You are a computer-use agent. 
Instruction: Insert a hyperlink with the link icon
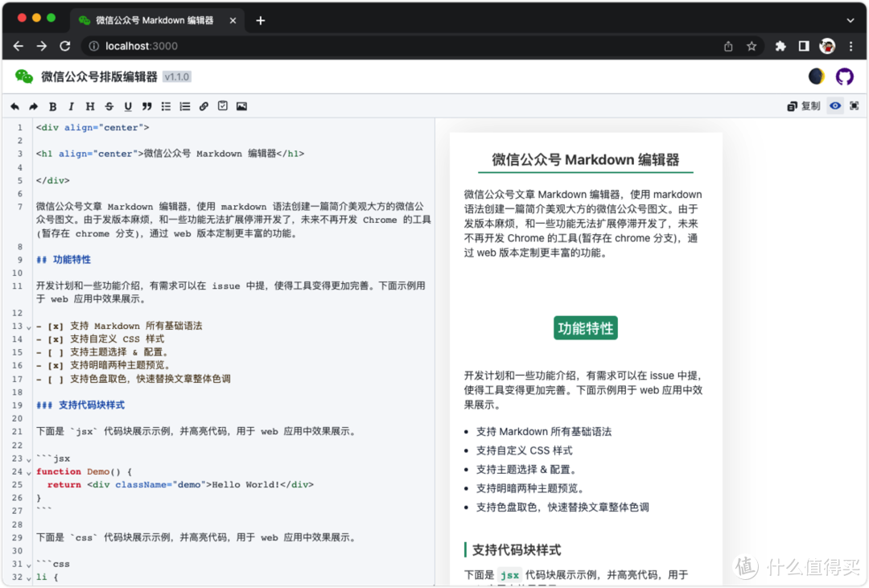point(204,106)
